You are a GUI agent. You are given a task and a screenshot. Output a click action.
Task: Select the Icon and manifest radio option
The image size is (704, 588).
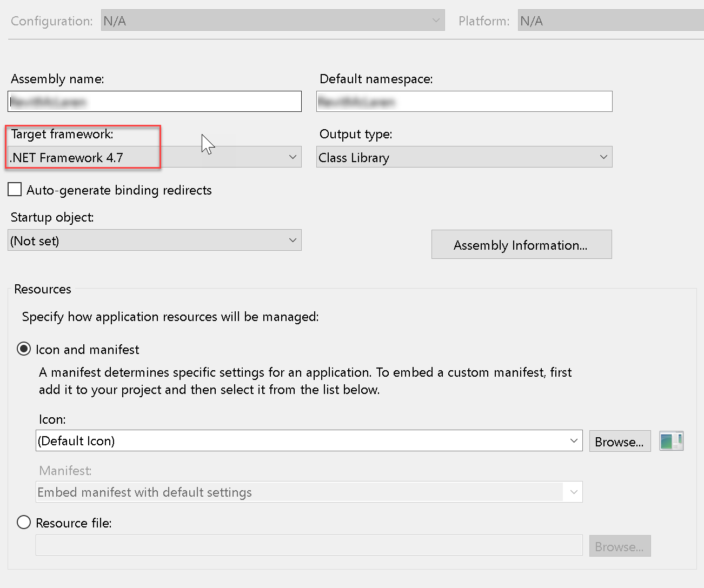(24, 349)
